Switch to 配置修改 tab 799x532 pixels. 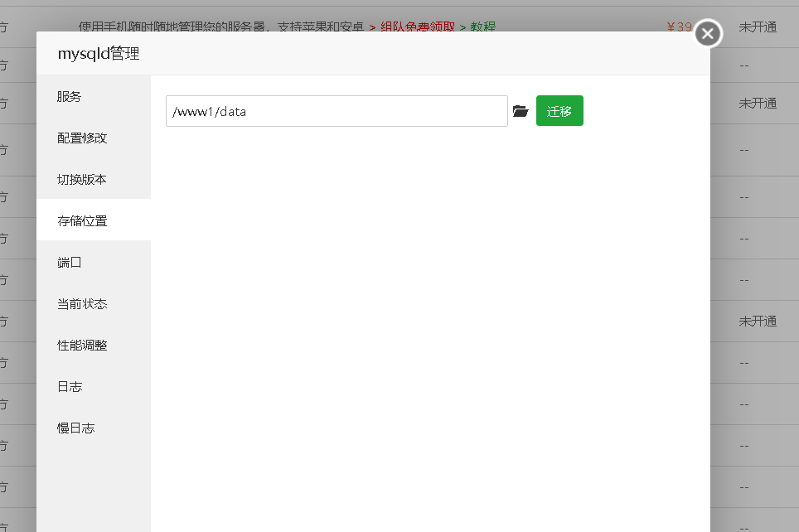[94, 138]
